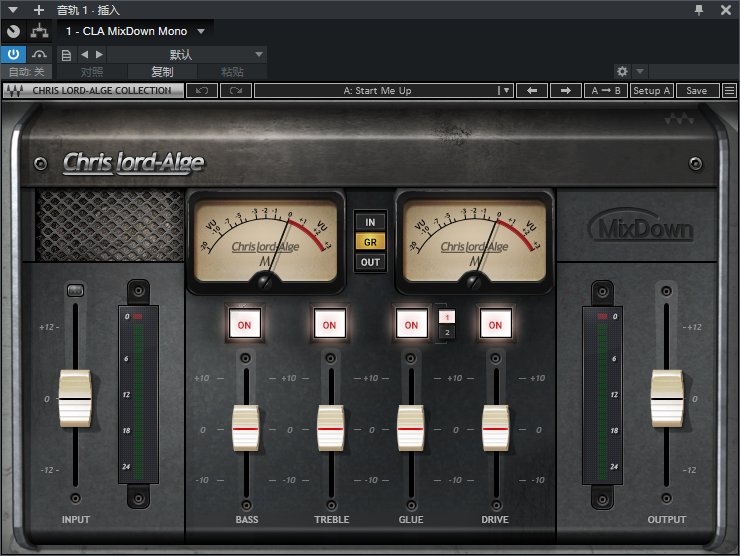The height and width of the screenshot is (556, 740).
Task: Load previous Waves preset with left arrow
Action: tap(532, 91)
